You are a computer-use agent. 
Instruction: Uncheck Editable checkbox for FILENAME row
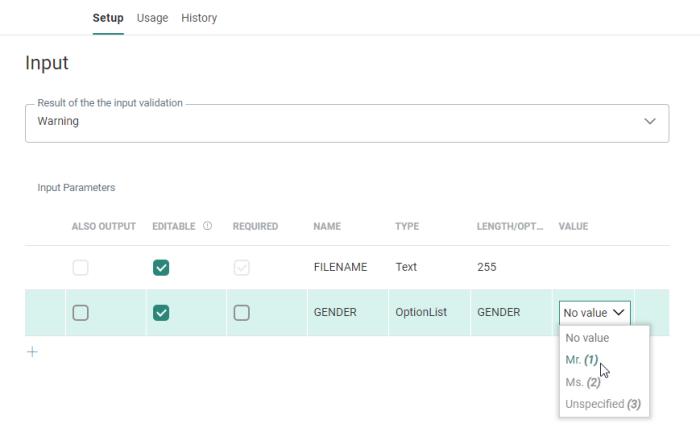click(x=161, y=268)
